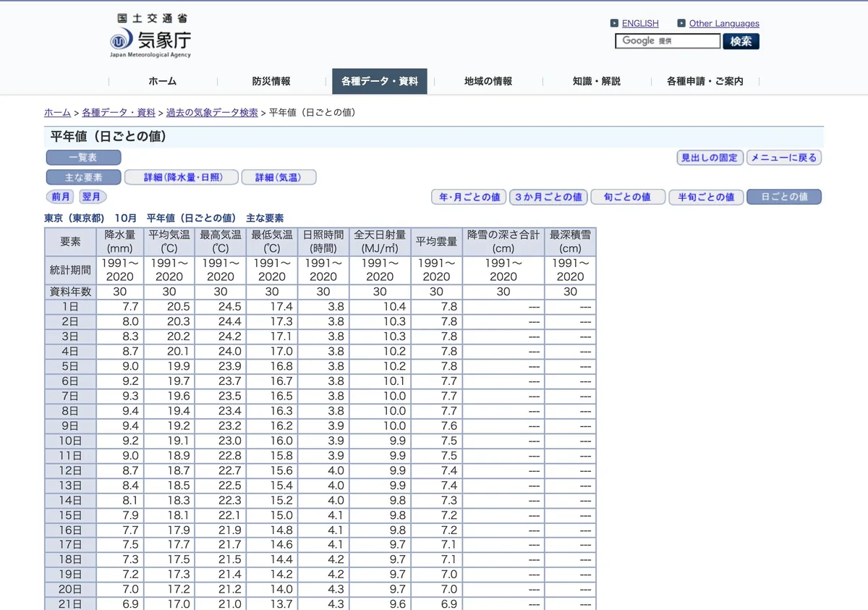Show 日ごとの値 data
This screenshot has height=610, width=868.
click(x=784, y=197)
